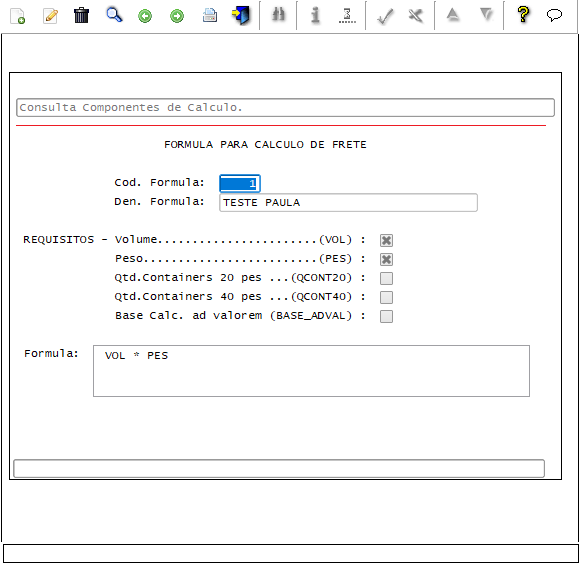Click the down triangle arrow icon
Image resolution: width=582 pixels, height=568 pixels.
[486, 15]
